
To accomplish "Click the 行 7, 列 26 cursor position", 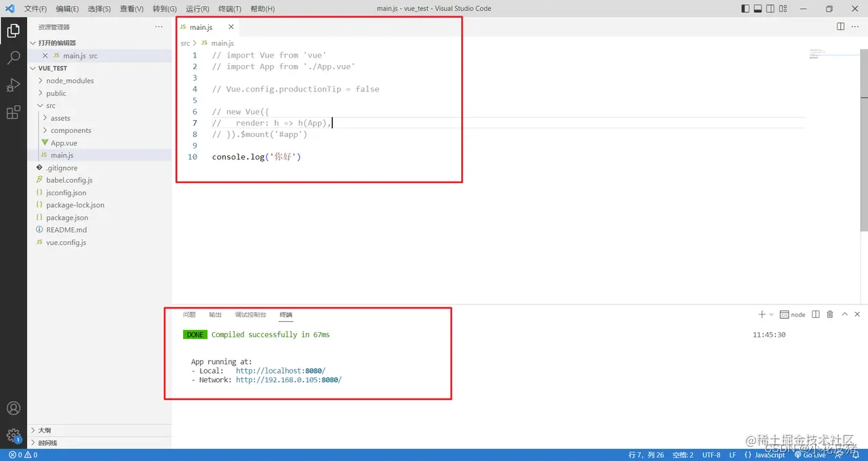I will point(646,455).
